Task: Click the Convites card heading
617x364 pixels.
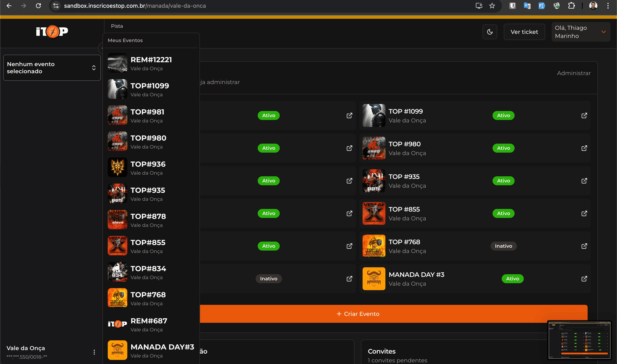Action: click(382, 351)
